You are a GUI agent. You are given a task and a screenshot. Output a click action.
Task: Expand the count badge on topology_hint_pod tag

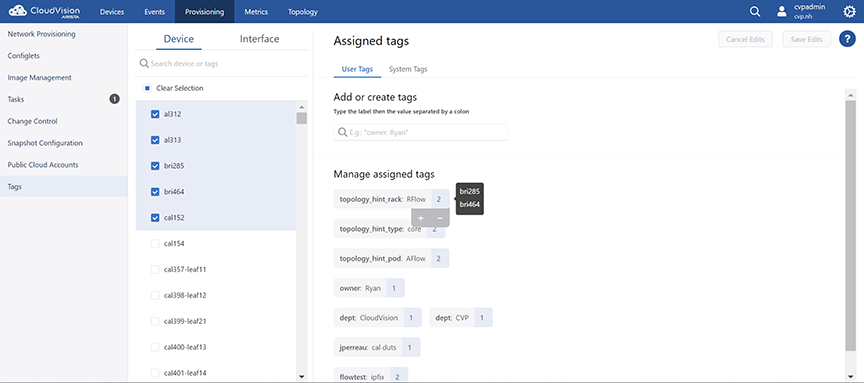(x=439, y=258)
